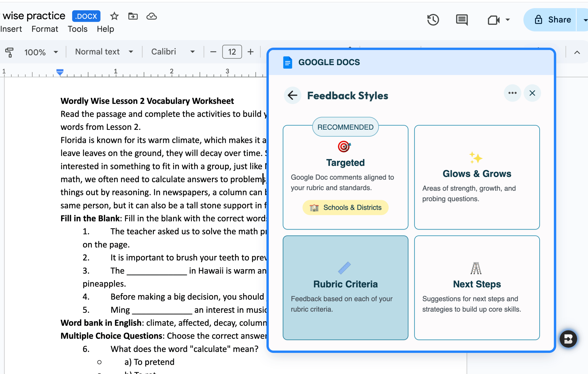The width and height of the screenshot is (588, 374).
Task: Decrease font size with minus button
Action: 213,52
